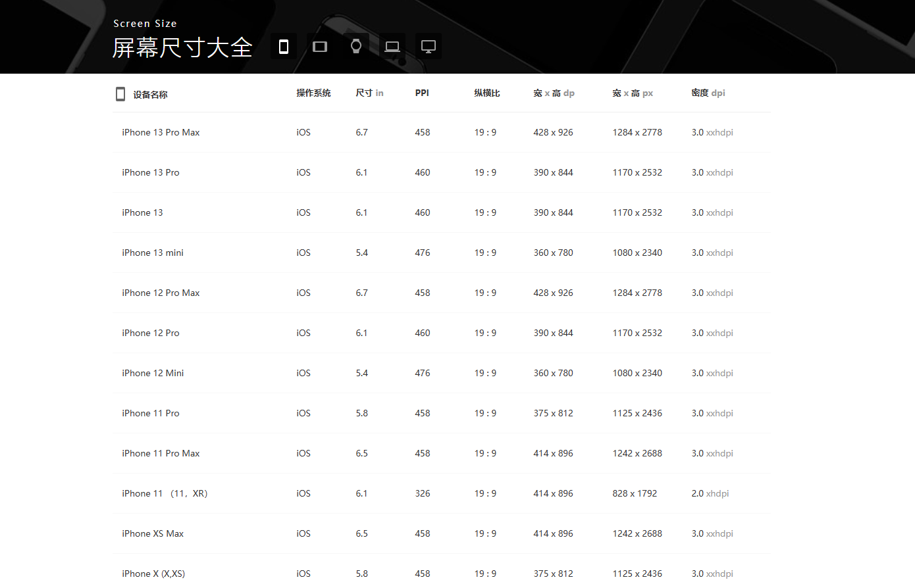
Task: Select the phone device category icon
Action: pyautogui.click(x=284, y=47)
